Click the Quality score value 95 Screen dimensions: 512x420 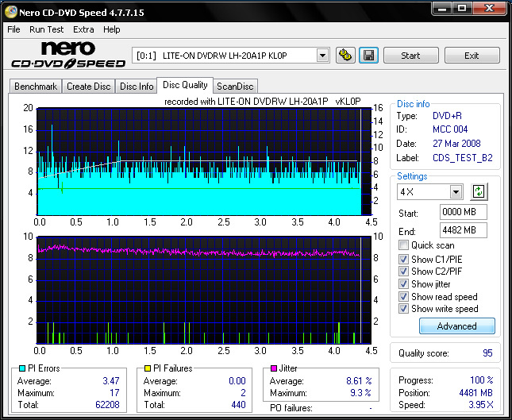[487, 353]
